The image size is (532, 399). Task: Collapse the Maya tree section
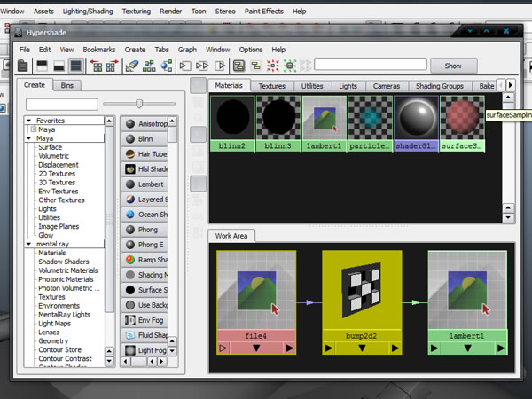[29, 138]
